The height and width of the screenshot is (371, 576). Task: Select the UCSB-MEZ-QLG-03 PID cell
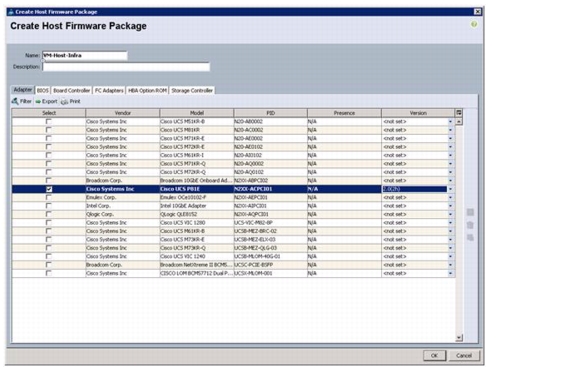coord(270,248)
